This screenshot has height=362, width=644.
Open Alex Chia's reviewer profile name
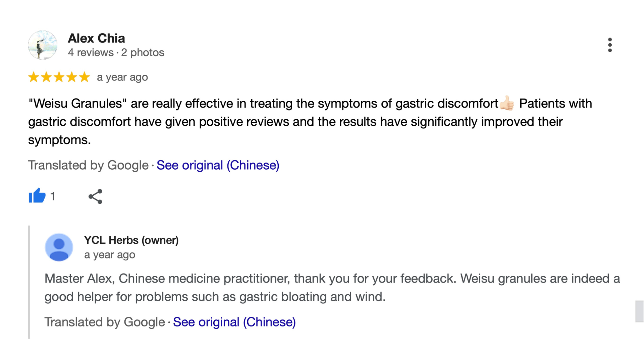click(96, 38)
